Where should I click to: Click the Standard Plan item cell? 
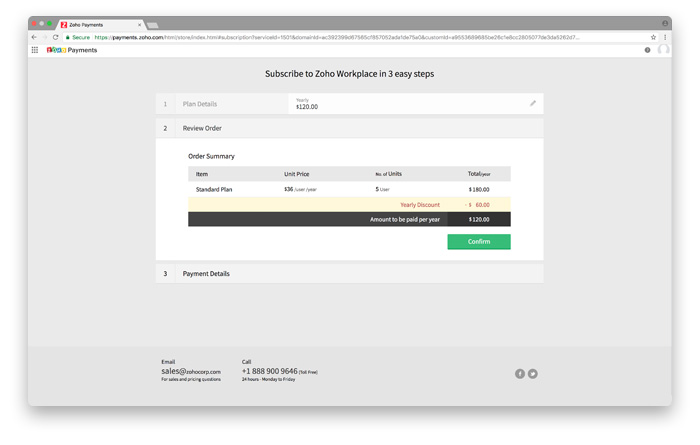click(214, 189)
